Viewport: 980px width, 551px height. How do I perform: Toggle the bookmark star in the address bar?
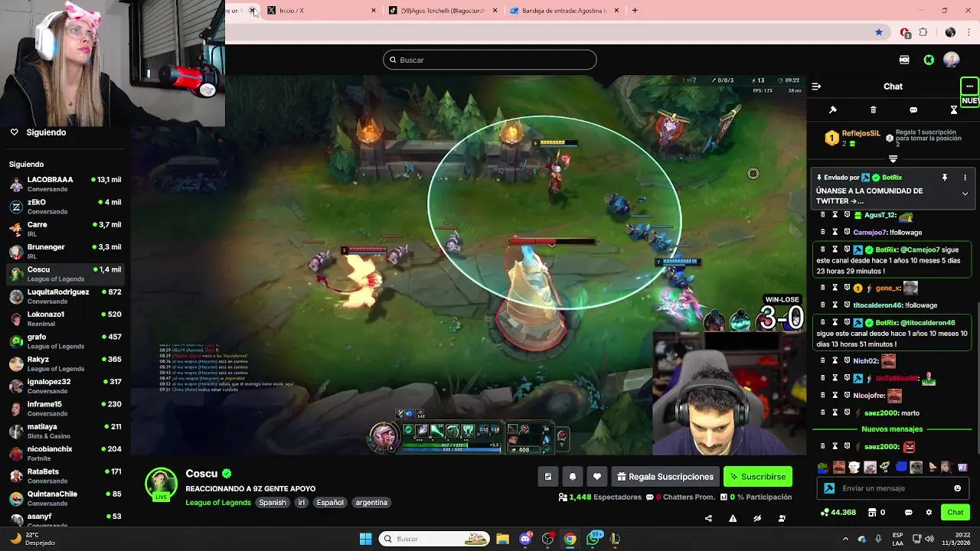(x=879, y=32)
